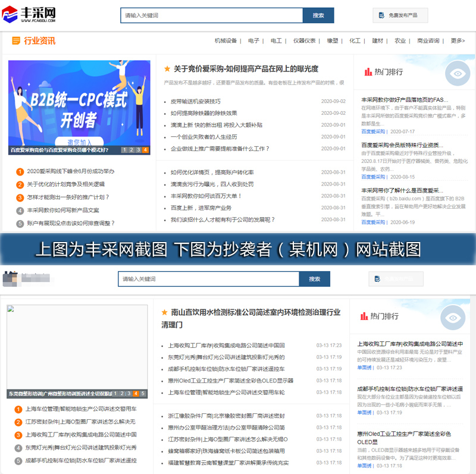Select slide 2 on the B2B banner pager
The image size is (476, 474).
(x=131, y=150)
